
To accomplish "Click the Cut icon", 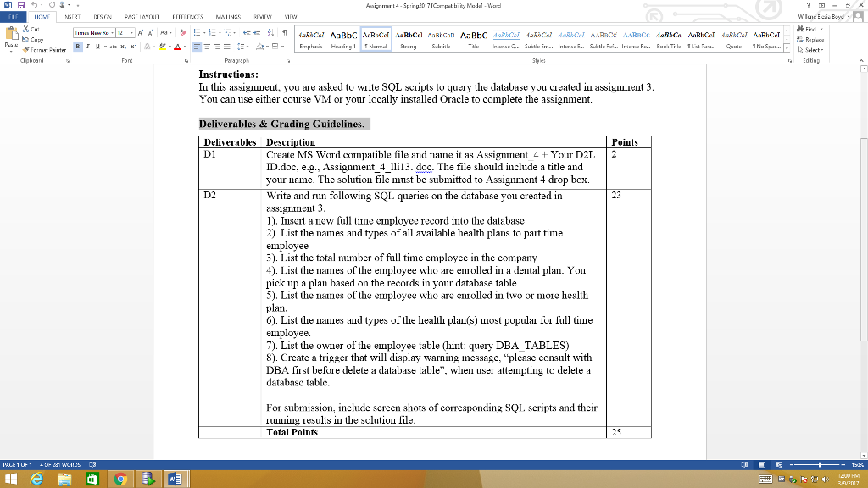I will tap(25, 30).
